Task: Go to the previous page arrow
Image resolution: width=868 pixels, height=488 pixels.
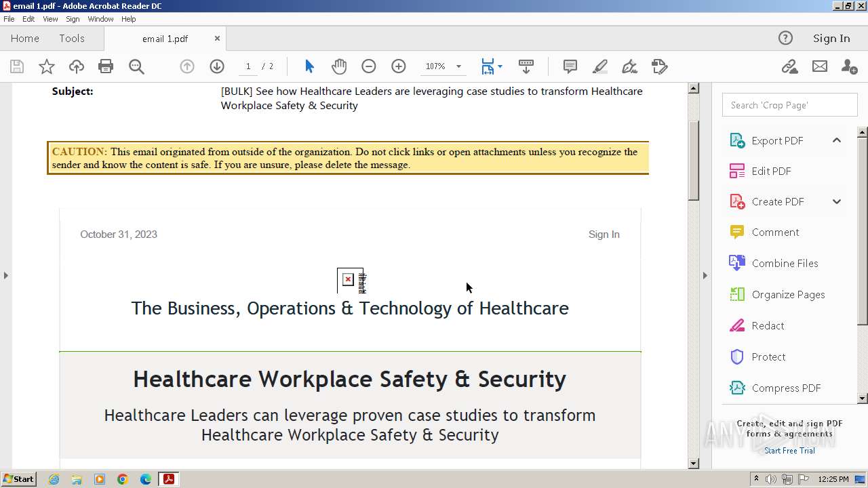Action: pos(187,66)
